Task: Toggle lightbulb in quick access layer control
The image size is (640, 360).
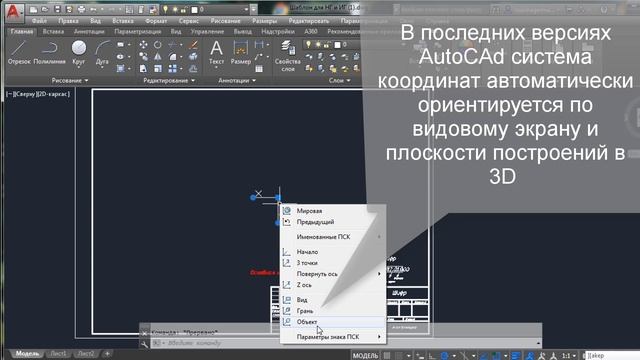Action: tap(165, 9)
